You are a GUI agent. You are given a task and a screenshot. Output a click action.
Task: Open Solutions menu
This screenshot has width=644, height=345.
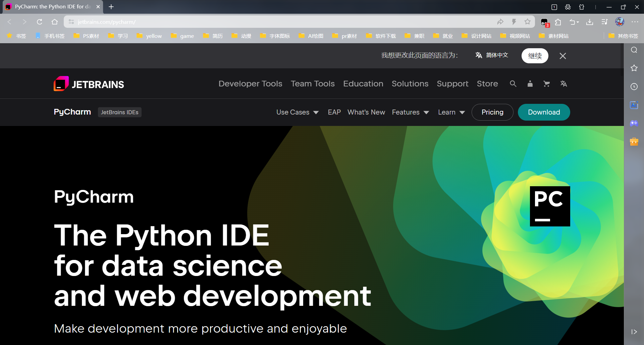click(410, 84)
